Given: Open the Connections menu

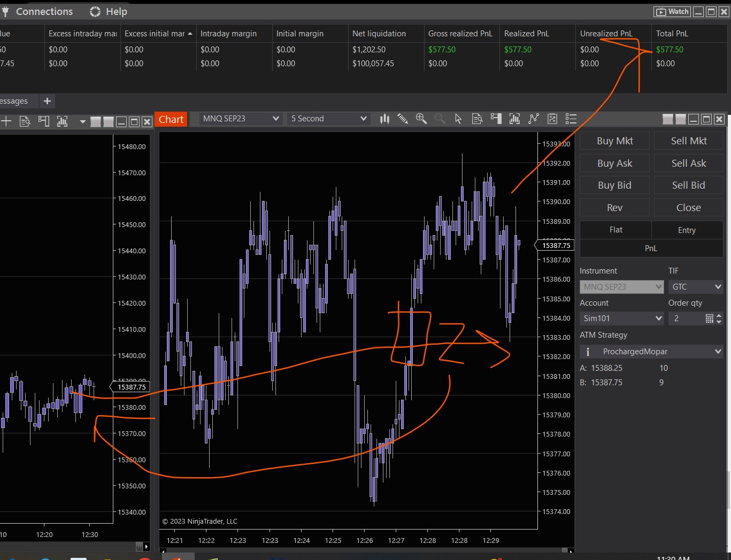Looking at the screenshot, I should click(x=44, y=12).
